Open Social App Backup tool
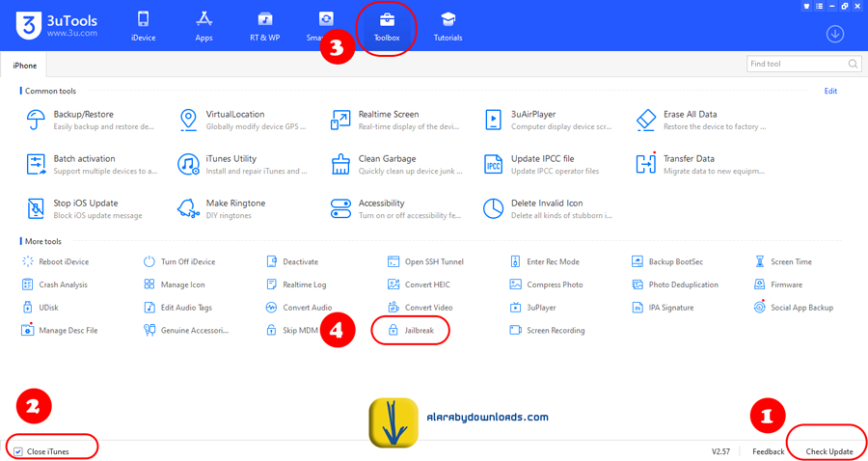The image size is (868, 461). click(x=794, y=307)
